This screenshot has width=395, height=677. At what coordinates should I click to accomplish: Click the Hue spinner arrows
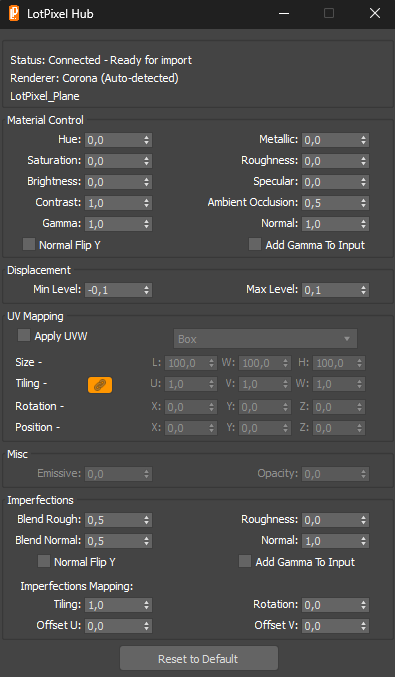pyautogui.click(x=147, y=140)
